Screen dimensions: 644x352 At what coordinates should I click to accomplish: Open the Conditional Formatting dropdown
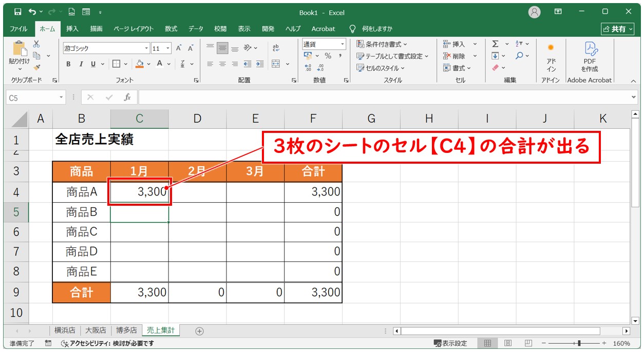(382, 44)
